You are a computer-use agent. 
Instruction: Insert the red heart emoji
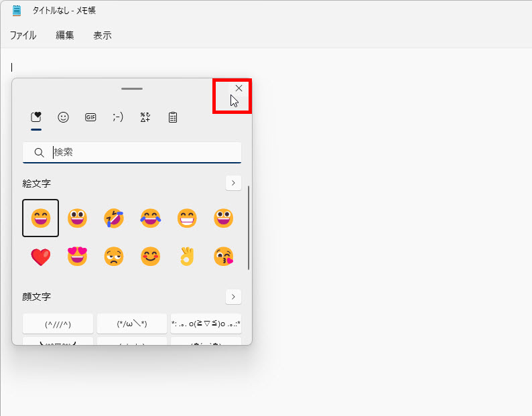click(x=40, y=257)
